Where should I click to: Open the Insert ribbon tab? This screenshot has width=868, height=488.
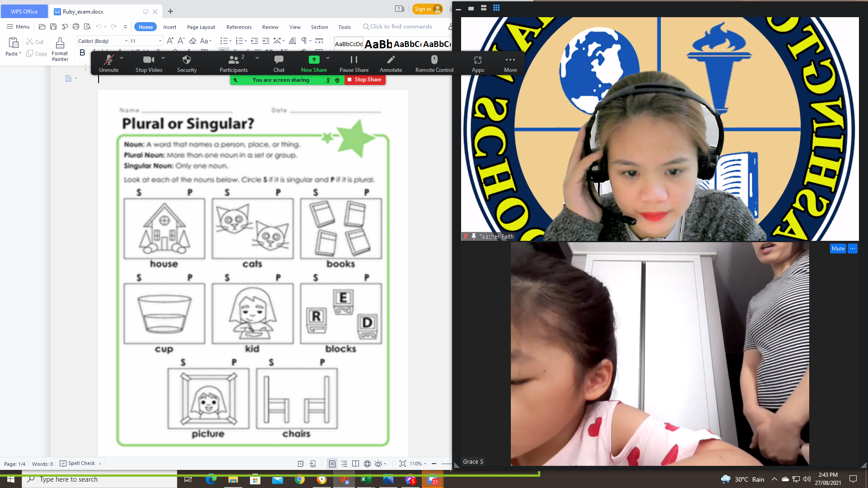click(x=170, y=27)
